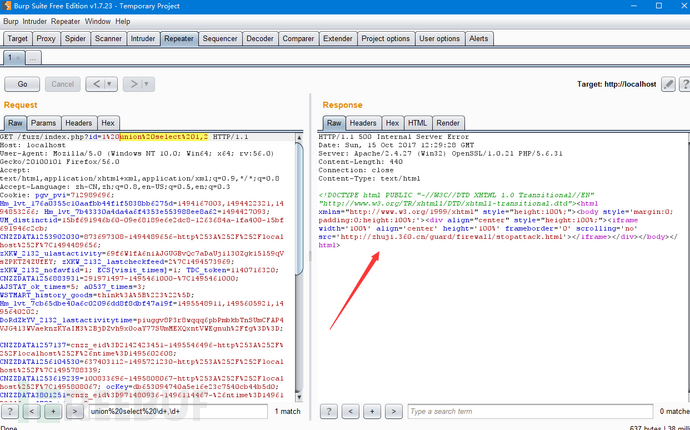The image size is (690, 430).
Task: Open the Alerts tab
Action: [x=478, y=39]
